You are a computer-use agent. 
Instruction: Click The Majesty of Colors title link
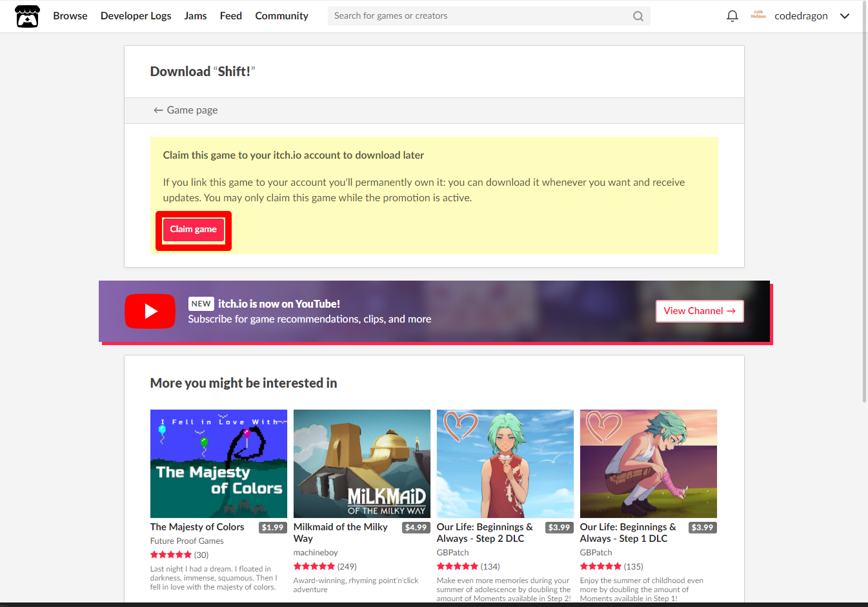coord(197,527)
